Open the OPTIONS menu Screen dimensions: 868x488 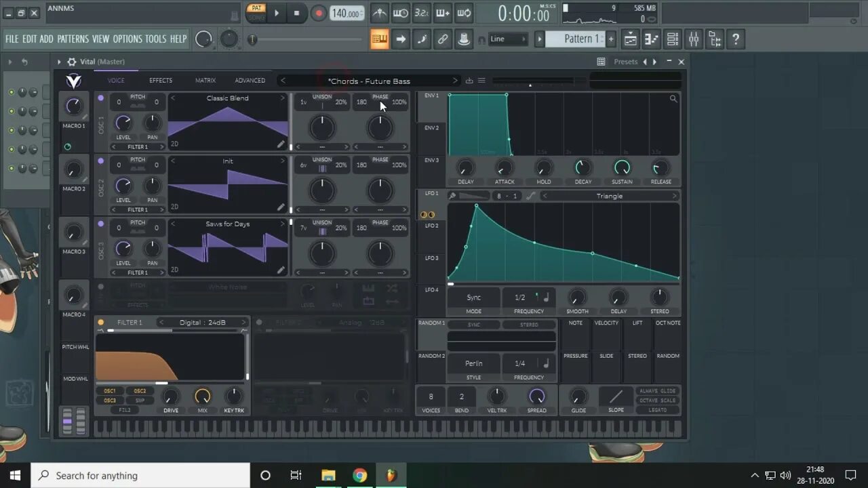pos(127,39)
